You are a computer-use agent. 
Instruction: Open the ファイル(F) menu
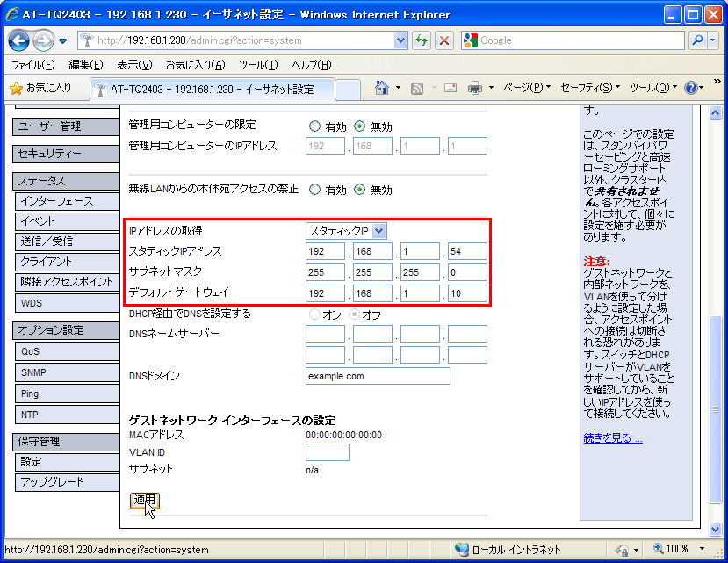33,65
